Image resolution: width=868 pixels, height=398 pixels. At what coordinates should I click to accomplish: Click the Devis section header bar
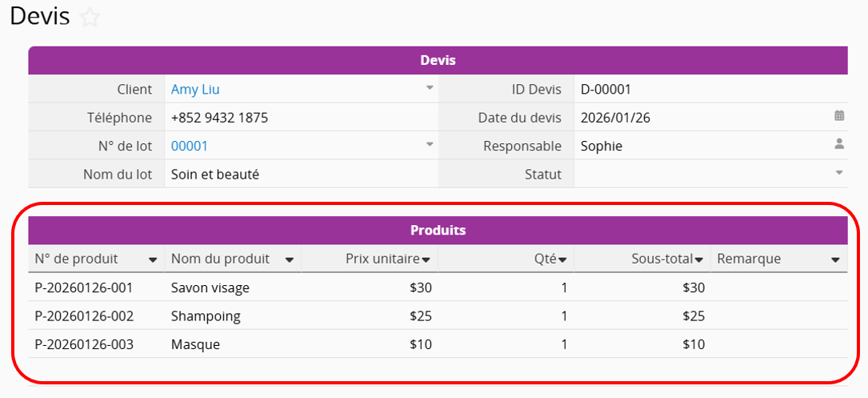coord(438,60)
